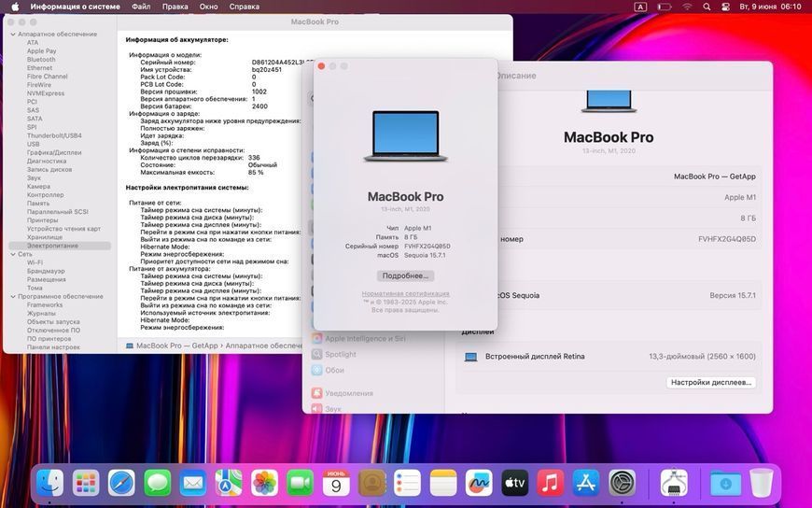Launch Maps from the Dock
This screenshot has height=508, width=812.
point(229,483)
